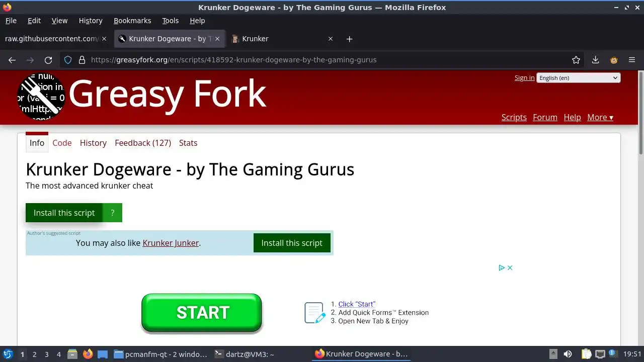Open the taskbar start menu icon
Image resolution: width=644 pixels, height=362 pixels.
pos(8,354)
